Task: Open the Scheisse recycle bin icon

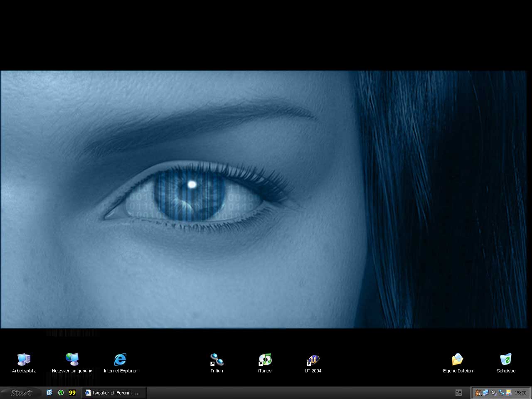Action: pos(506,360)
